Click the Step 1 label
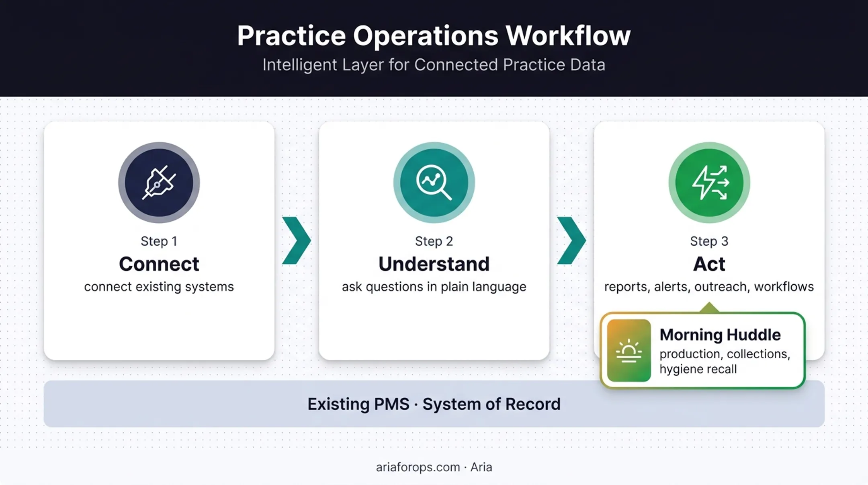868x485 pixels. click(159, 241)
